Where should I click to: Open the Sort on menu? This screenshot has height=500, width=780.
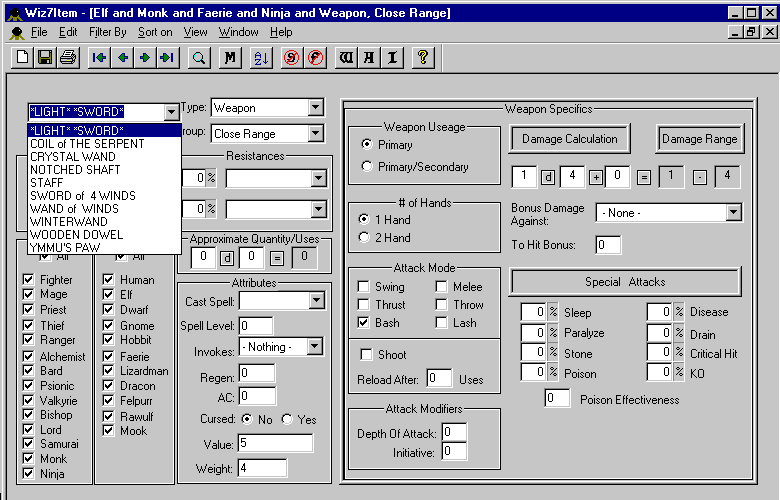(155, 32)
